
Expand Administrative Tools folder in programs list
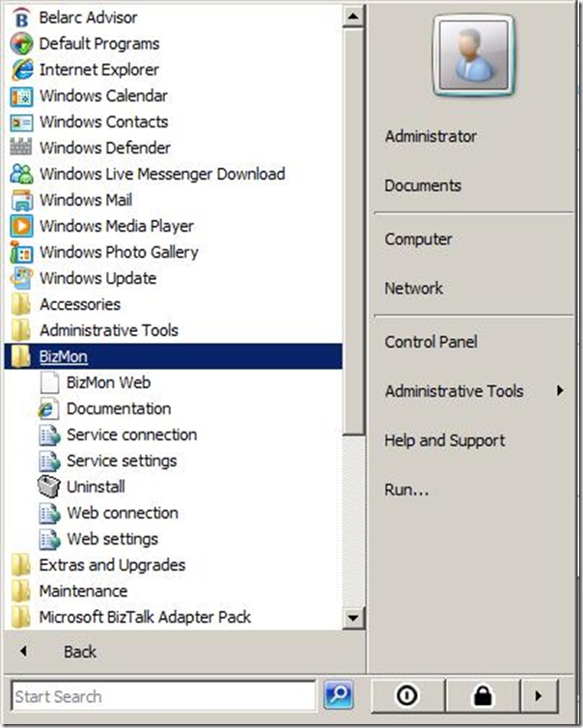pos(173,330)
